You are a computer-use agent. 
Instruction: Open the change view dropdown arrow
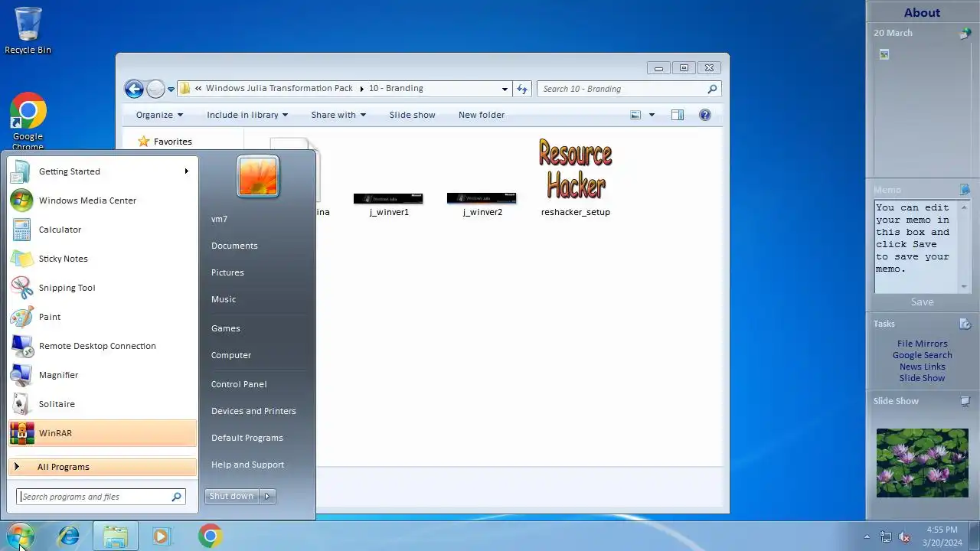coord(652,115)
